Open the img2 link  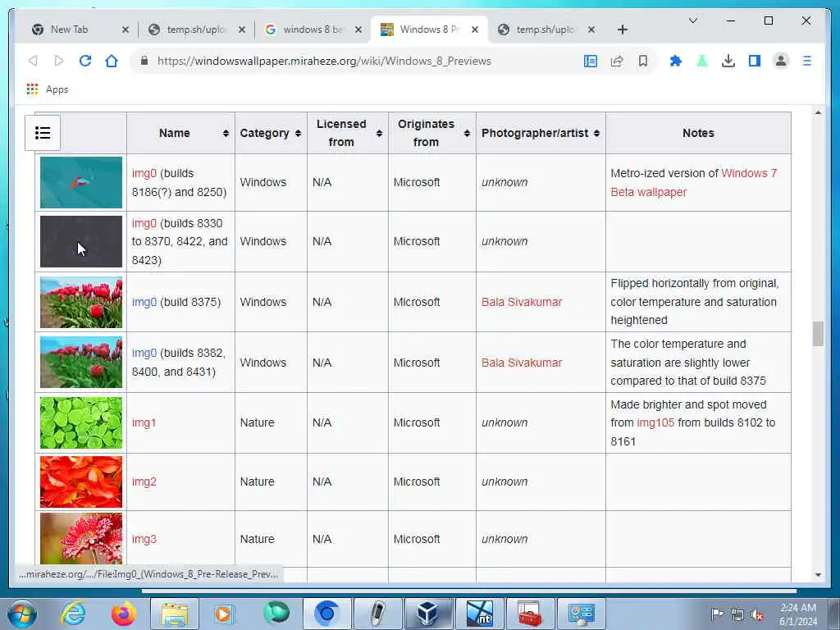click(x=144, y=482)
